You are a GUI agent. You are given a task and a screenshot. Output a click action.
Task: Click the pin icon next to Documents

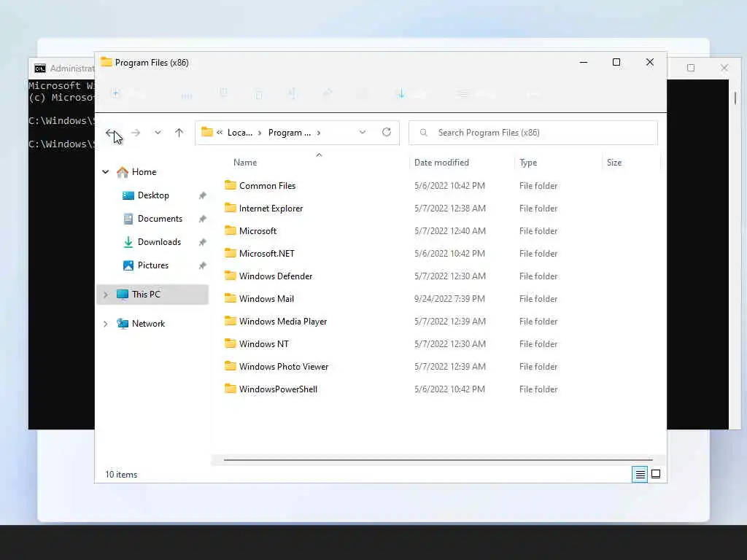(203, 219)
